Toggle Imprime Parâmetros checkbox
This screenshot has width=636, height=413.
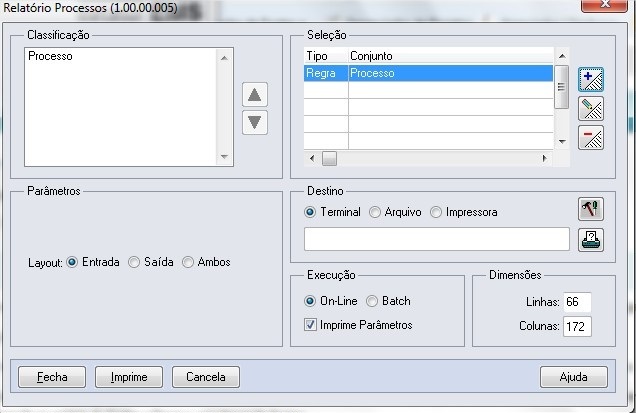point(310,325)
